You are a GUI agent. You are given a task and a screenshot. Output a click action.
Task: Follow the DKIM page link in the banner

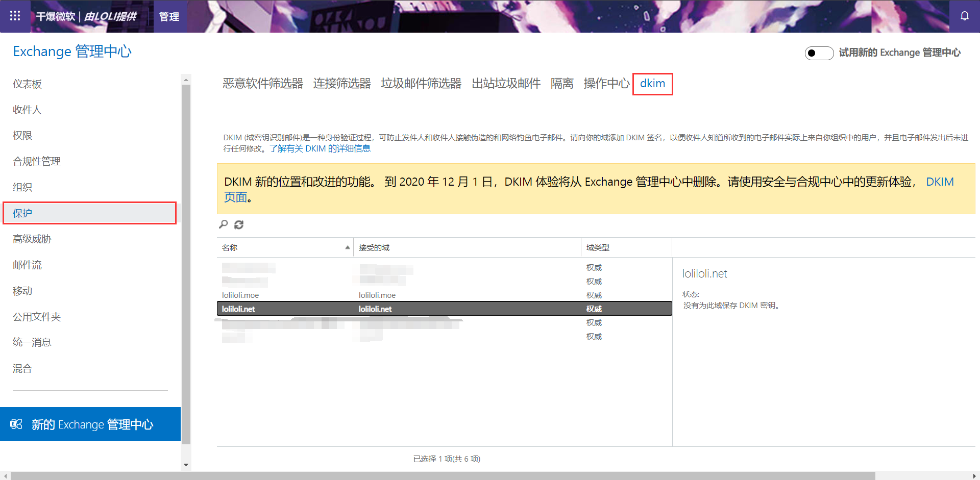[x=939, y=182]
